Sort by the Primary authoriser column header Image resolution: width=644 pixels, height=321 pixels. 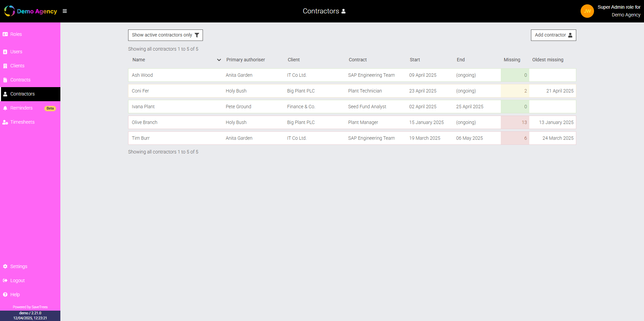pyautogui.click(x=246, y=60)
